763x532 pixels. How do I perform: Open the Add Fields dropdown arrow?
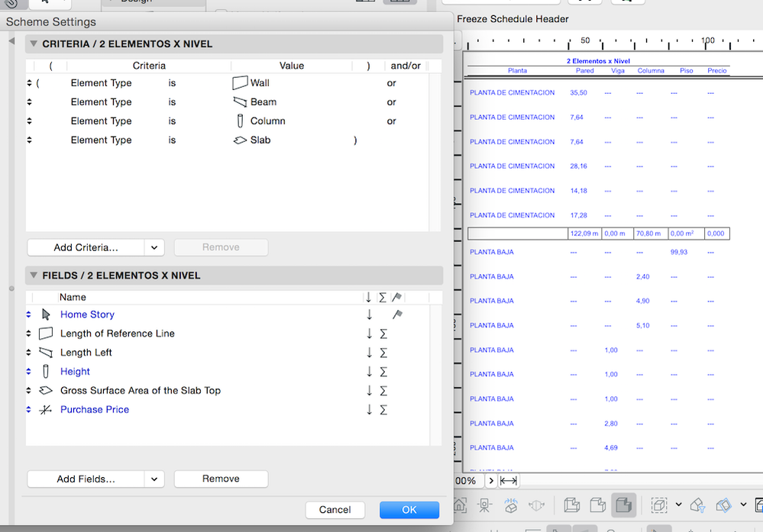[x=154, y=479]
